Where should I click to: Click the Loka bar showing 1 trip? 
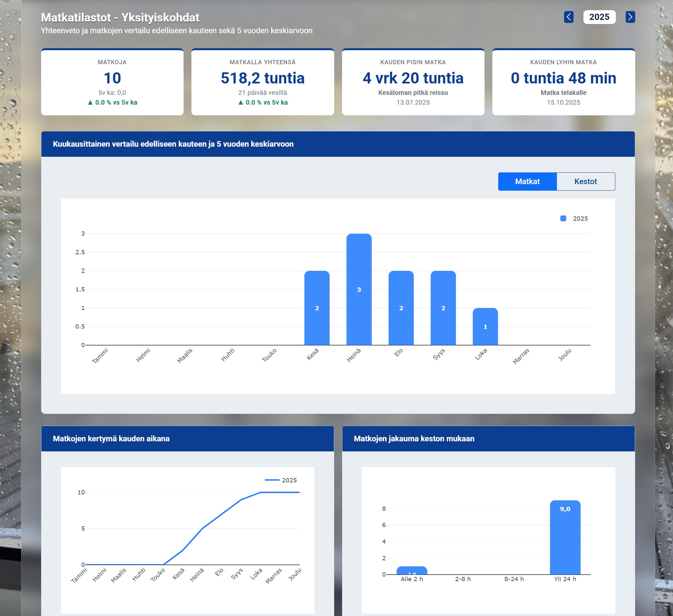[x=485, y=326]
